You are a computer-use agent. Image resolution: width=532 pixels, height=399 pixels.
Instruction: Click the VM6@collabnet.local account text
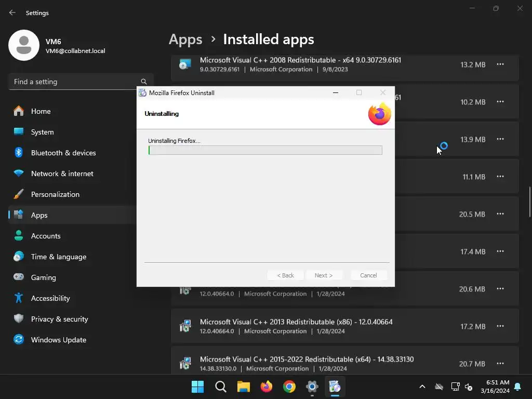coord(75,51)
